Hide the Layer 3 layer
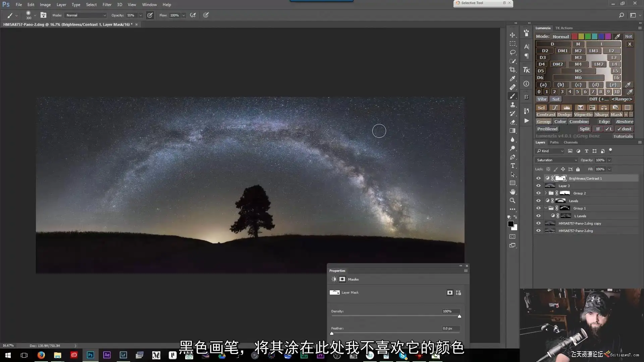The image size is (644, 362). coord(538,186)
